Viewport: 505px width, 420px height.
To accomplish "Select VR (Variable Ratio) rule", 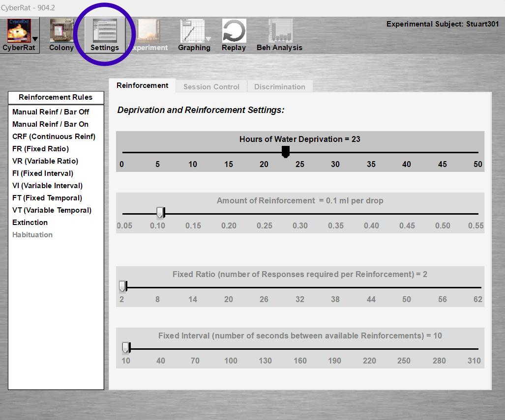I will tap(45, 161).
